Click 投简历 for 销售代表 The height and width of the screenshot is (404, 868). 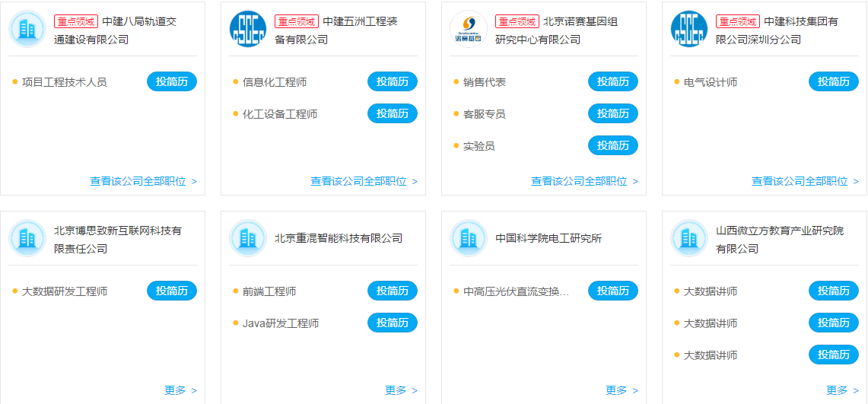[613, 81]
